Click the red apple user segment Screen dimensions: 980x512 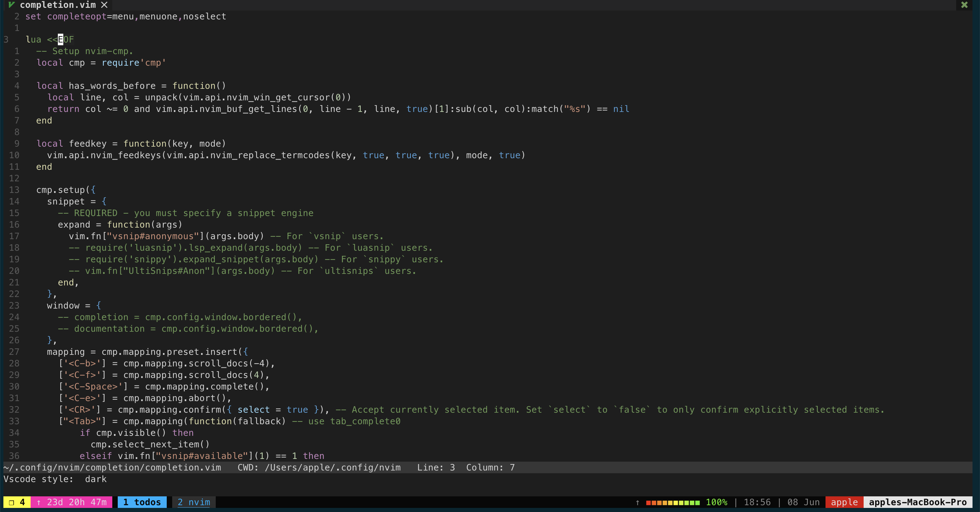coord(844,502)
